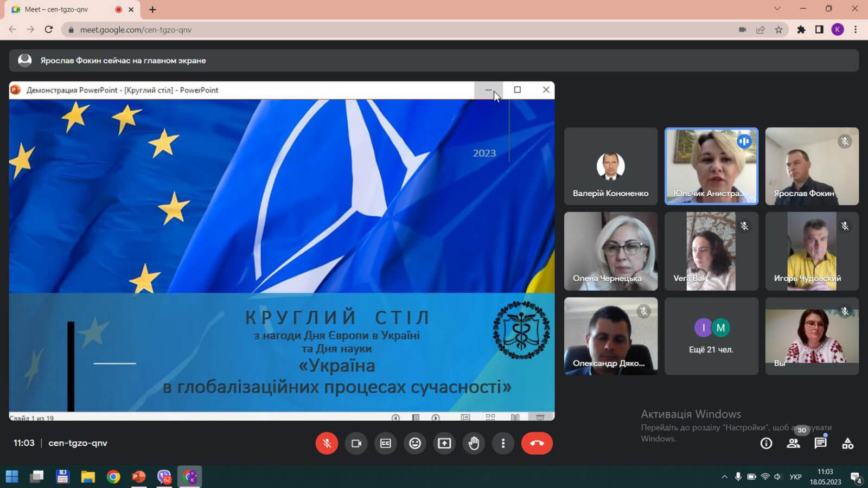Turn on captions with CC button
The width and height of the screenshot is (868, 488).
click(x=386, y=443)
